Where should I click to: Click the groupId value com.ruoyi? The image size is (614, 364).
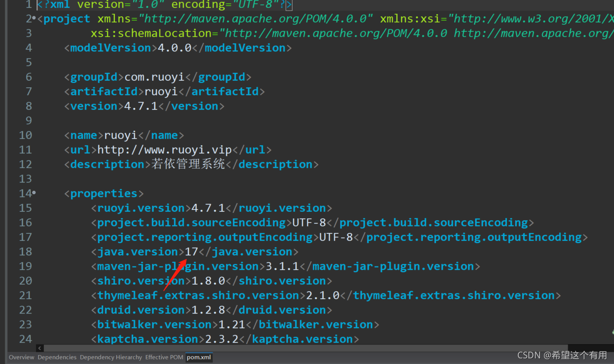[154, 77]
